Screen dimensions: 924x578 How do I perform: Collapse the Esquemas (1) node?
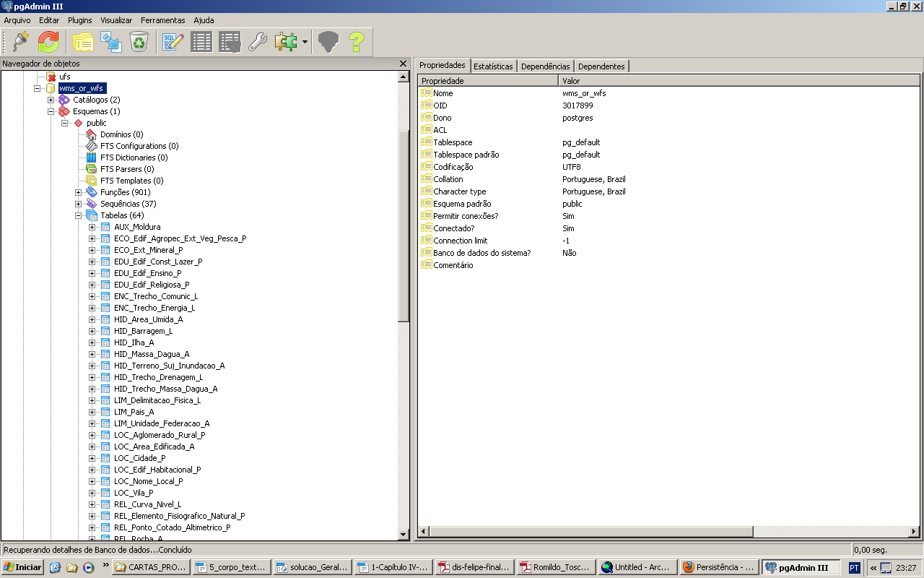pyautogui.click(x=51, y=111)
